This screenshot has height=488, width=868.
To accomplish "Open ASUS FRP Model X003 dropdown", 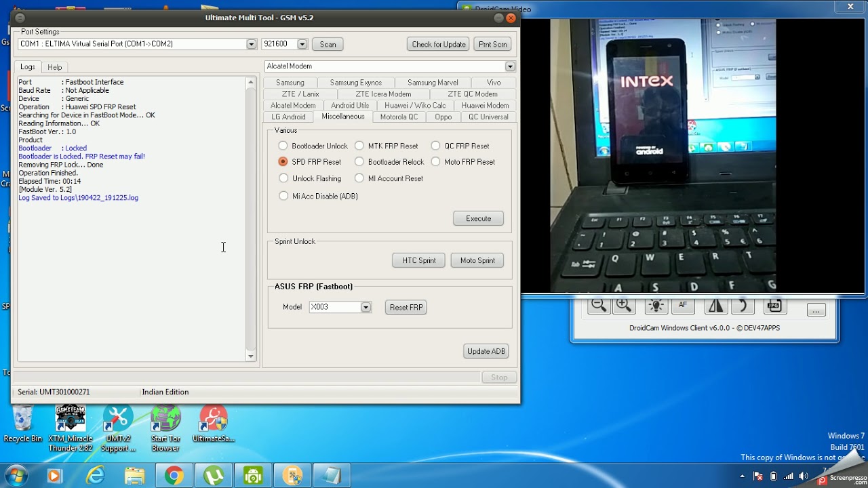I will [x=366, y=307].
